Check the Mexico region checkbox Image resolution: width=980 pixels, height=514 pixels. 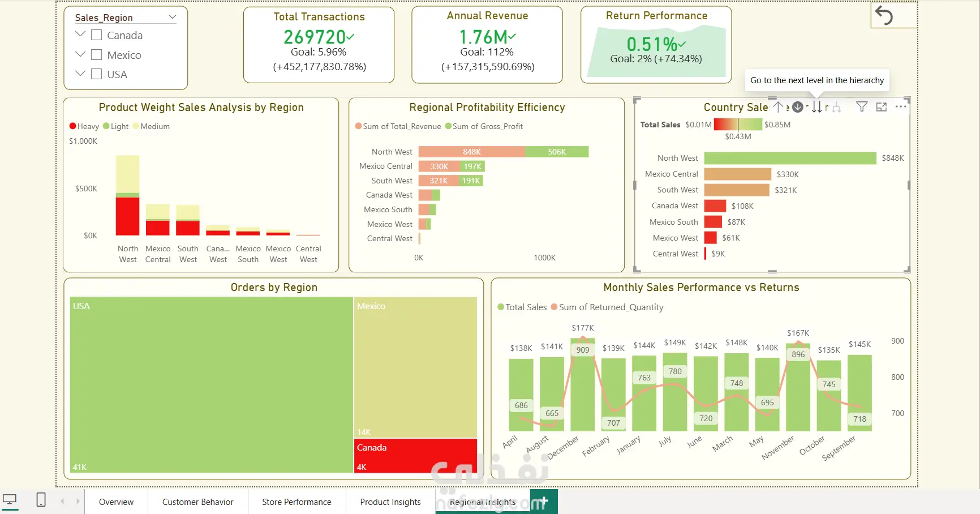point(96,55)
